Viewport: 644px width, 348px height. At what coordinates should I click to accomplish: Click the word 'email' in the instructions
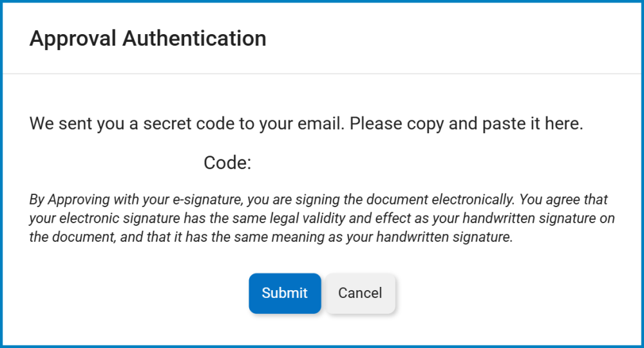click(321, 124)
